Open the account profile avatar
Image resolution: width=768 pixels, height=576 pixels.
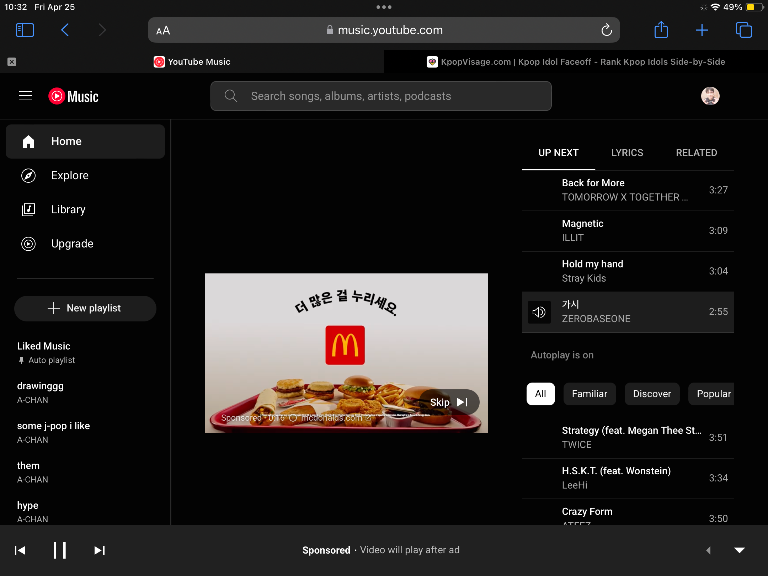coord(710,96)
